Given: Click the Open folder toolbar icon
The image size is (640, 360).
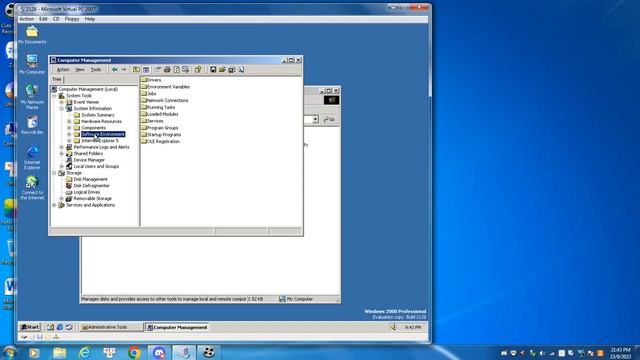Looking at the screenshot, I should click(x=222, y=70).
